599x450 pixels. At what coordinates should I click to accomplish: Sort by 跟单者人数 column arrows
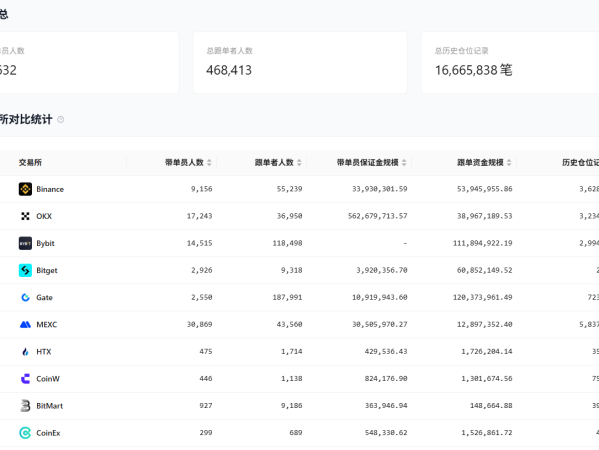(299, 163)
